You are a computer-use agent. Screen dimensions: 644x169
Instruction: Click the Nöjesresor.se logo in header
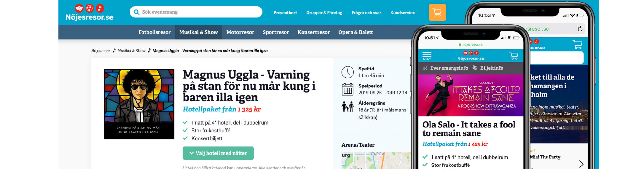[x=89, y=13]
